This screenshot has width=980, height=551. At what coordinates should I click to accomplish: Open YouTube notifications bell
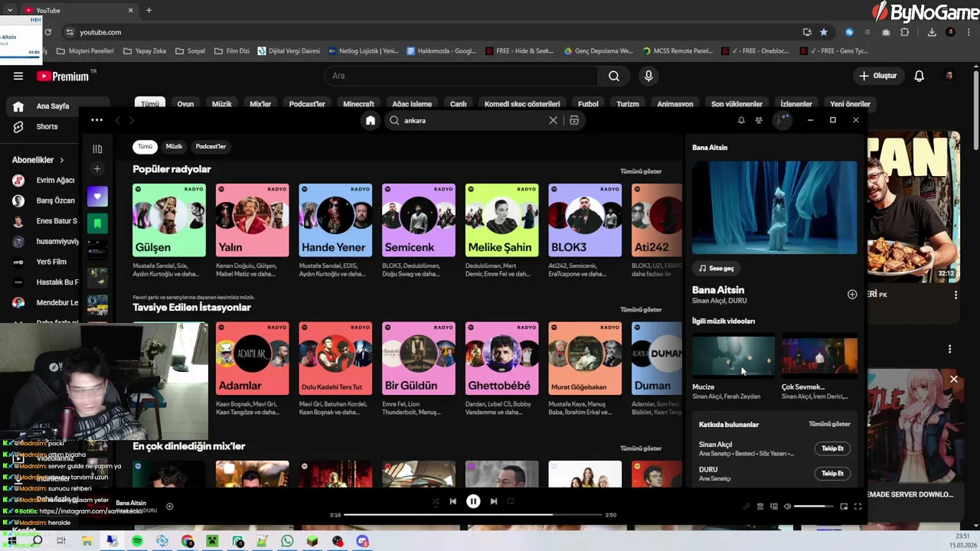click(919, 76)
